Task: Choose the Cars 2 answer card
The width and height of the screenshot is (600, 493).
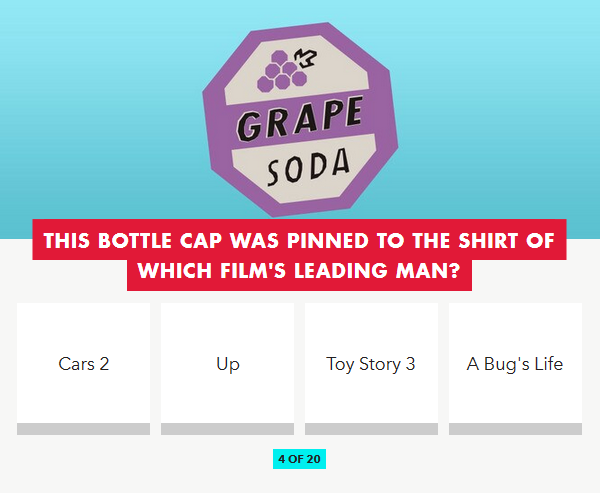Action: pos(83,369)
